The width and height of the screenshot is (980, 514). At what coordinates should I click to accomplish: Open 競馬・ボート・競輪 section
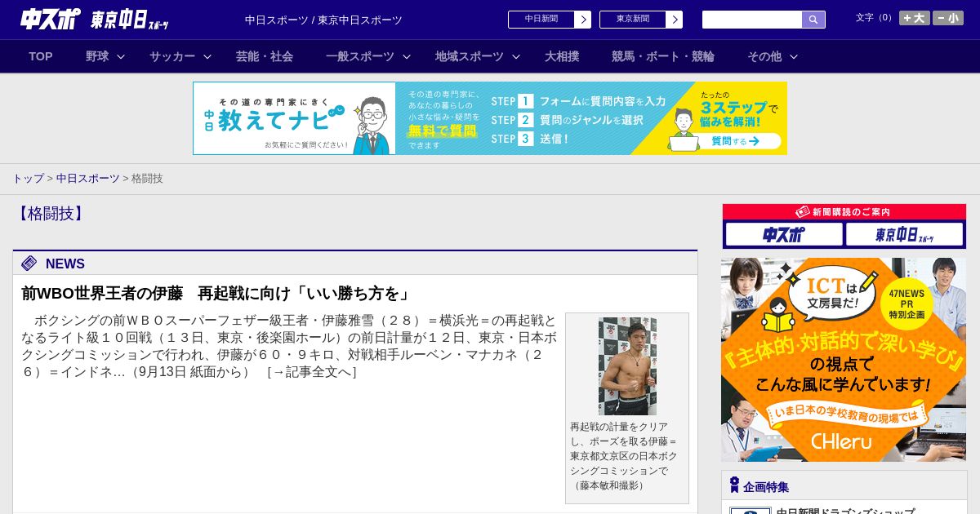[x=663, y=56]
